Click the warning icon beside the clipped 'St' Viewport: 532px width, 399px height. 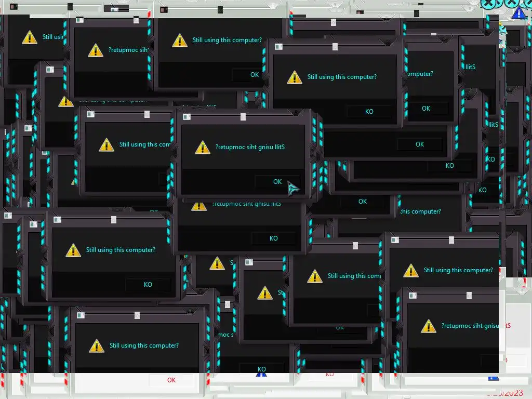264,293
